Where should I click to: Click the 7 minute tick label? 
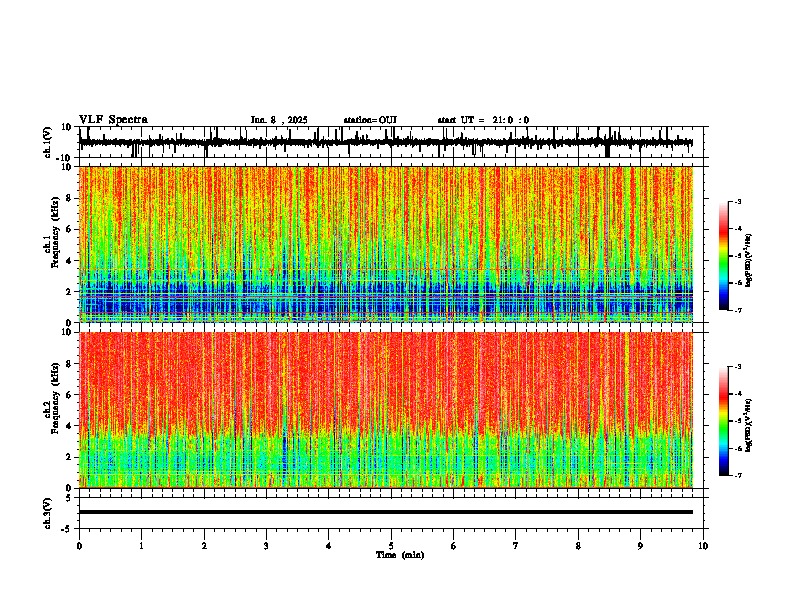516,546
